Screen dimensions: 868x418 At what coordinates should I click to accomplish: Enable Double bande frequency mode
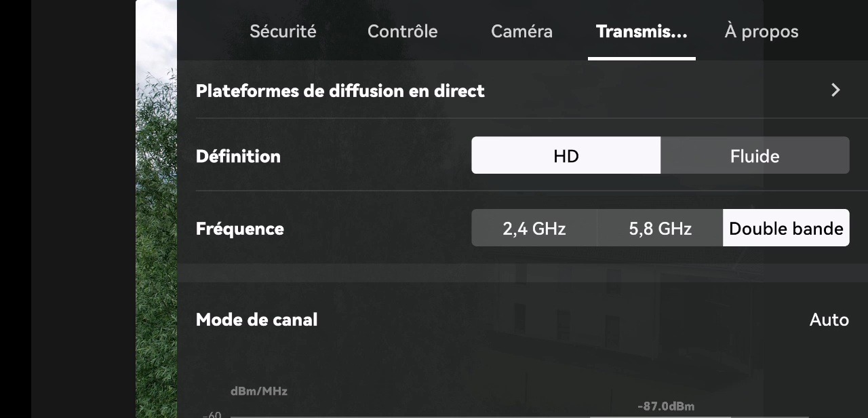pyautogui.click(x=786, y=228)
